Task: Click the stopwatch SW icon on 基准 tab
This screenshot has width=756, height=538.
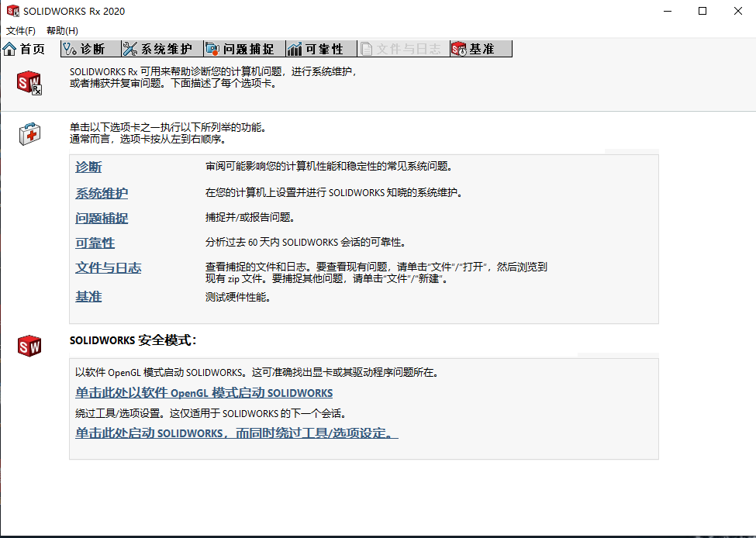Action: [459, 49]
